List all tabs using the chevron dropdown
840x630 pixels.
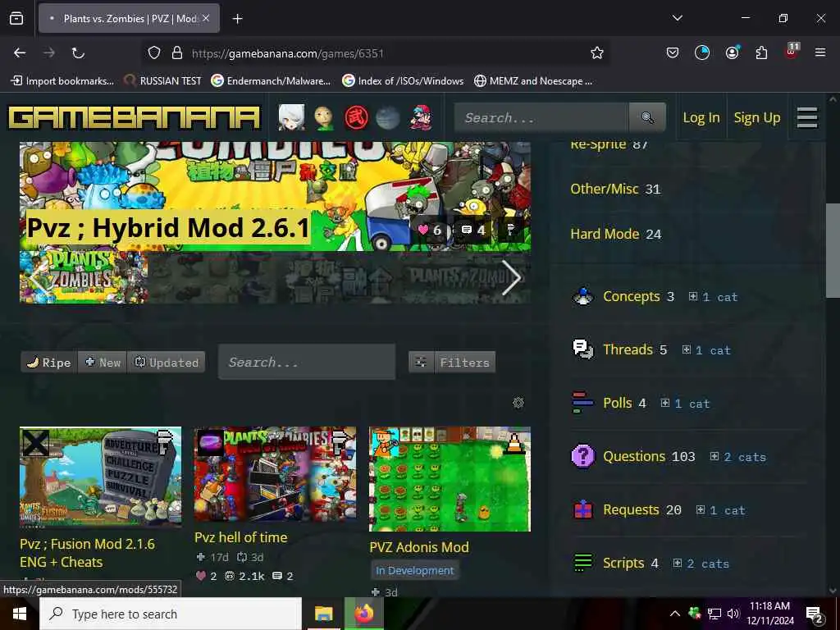(677, 18)
